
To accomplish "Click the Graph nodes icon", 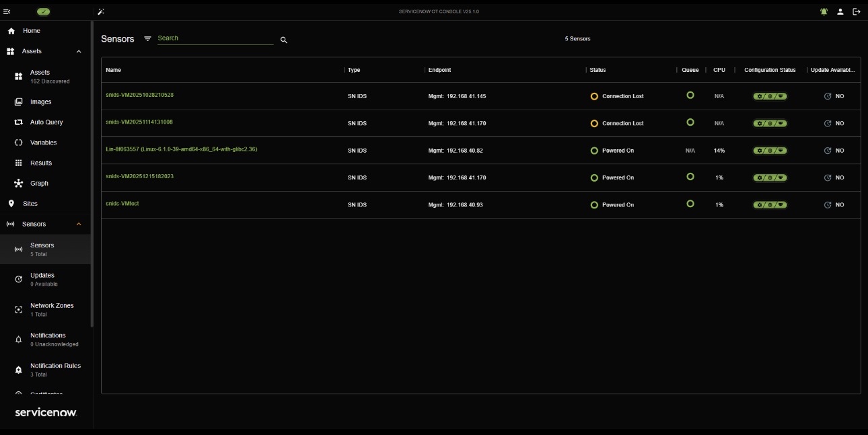I will (x=19, y=183).
